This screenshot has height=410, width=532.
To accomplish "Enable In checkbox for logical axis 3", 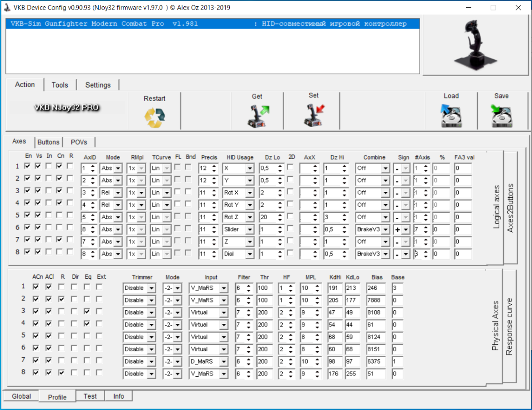I will click(49, 190).
